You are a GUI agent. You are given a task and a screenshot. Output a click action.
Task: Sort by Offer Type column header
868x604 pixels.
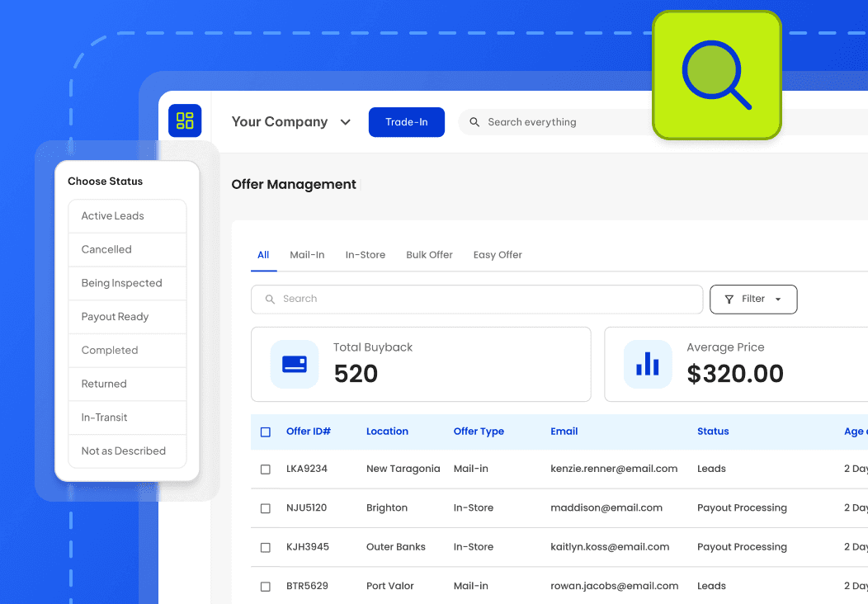(x=479, y=432)
